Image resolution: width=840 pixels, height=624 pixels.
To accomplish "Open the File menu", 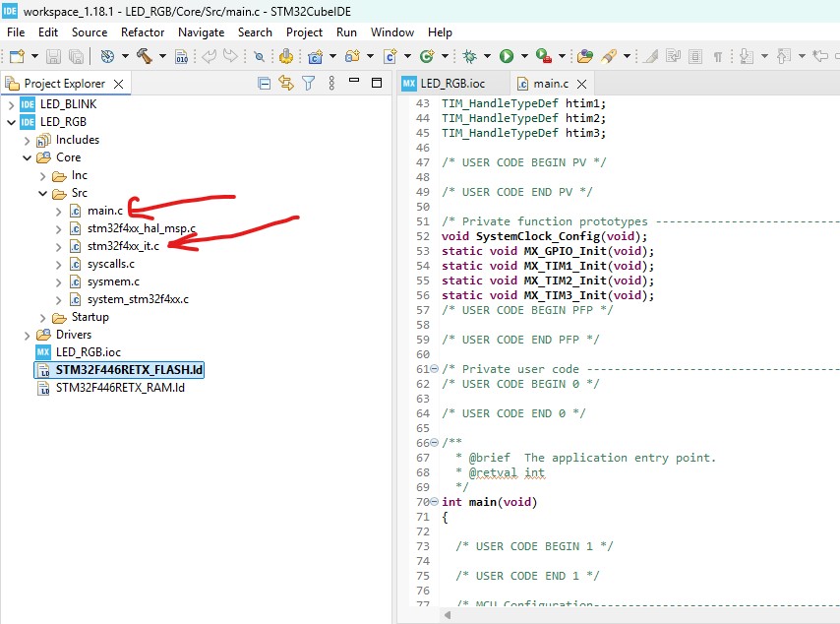I will coord(16,32).
